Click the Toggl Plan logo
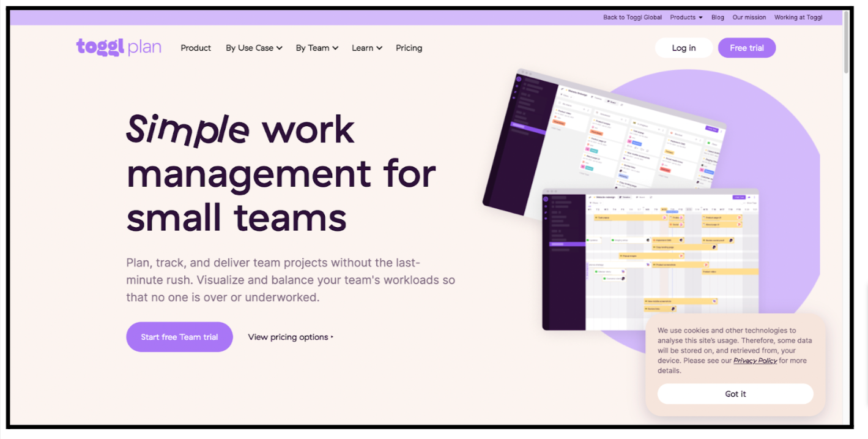This screenshot has height=439, width=868. [x=119, y=48]
